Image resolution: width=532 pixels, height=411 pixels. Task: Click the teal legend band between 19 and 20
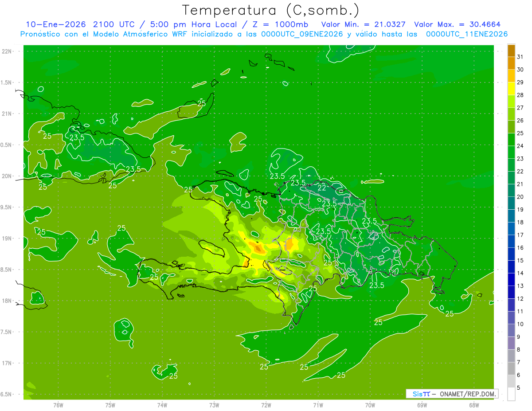(x=511, y=203)
